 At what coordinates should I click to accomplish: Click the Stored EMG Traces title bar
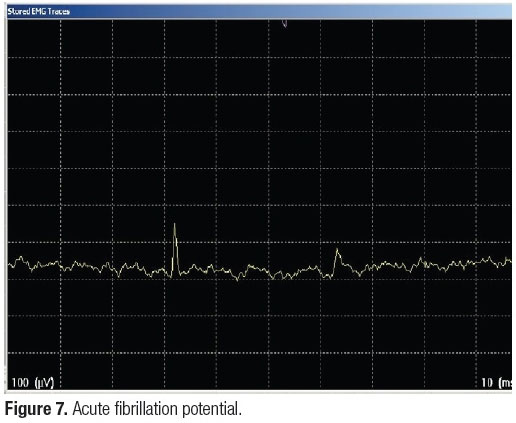pyautogui.click(x=259, y=11)
